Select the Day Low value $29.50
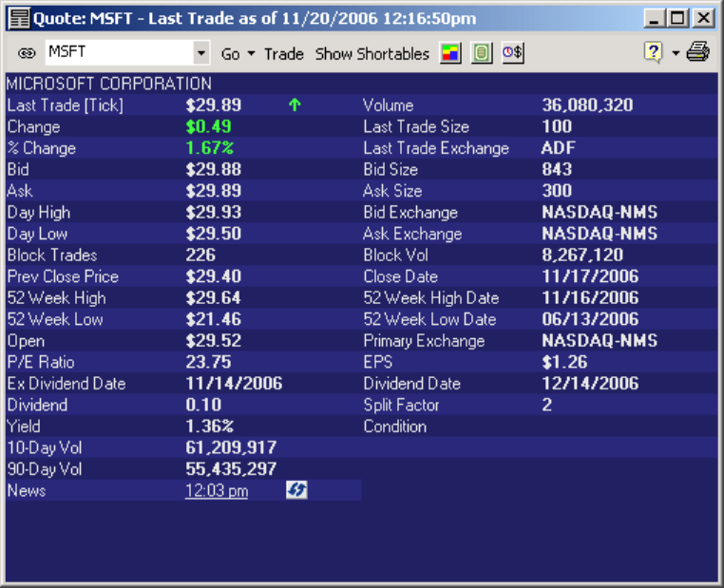Viewport: 724px width, 588px height. 214,234
